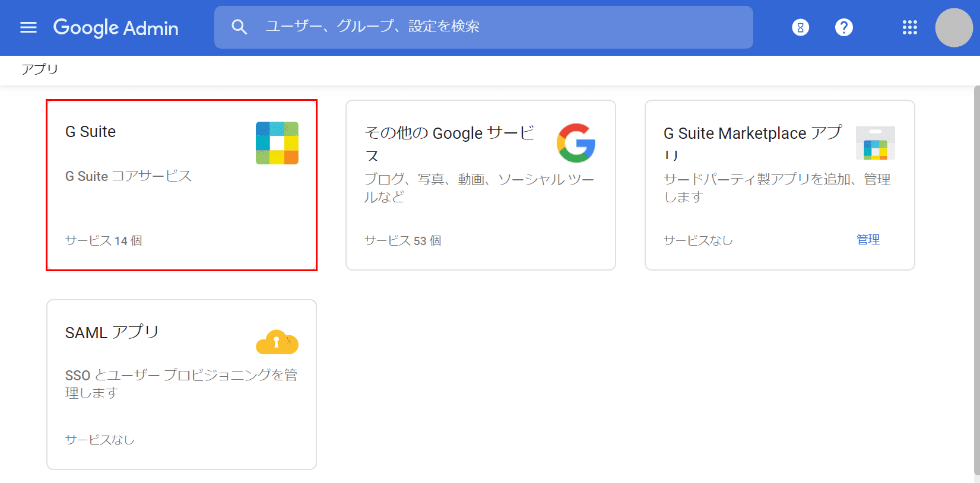Image resolution: width=980 pixels, height=483 pixels.
Task: Open the その他の Google サービス card title
Action: [x=449, y=144]
